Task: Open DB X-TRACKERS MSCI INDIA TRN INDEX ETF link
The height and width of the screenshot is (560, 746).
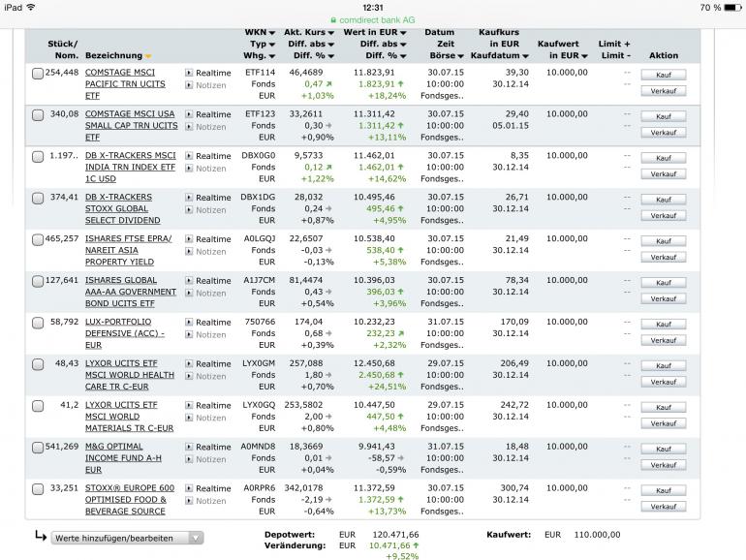Action: (131, 167)
